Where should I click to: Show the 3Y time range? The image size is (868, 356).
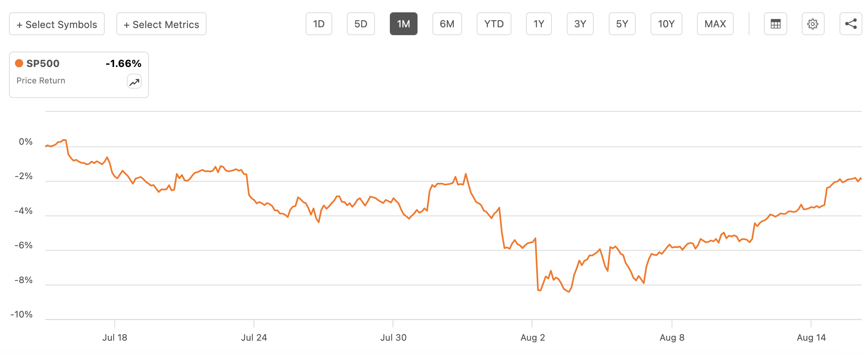pos(580,24)
